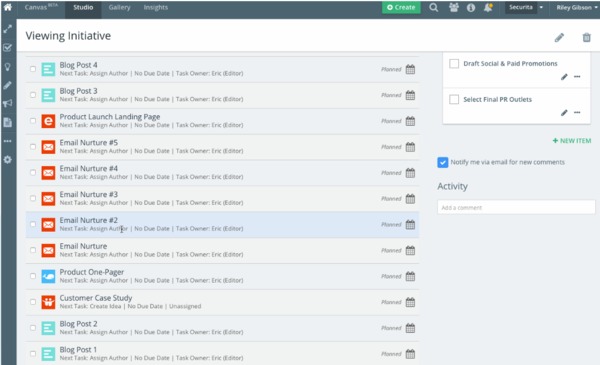
Task: Disable Notify me via email checkbox
Action: pyautogui.click(x=443, y=162)
